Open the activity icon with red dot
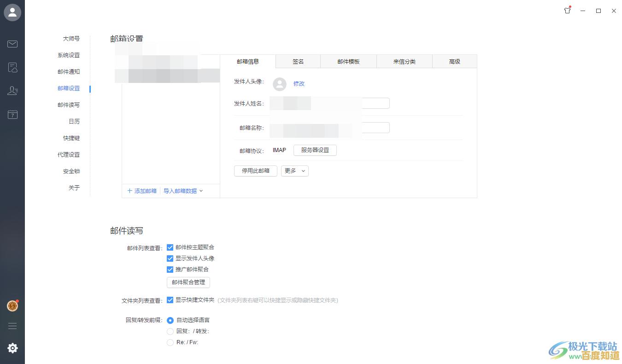Screen dimensions: 622x364 [567, 10]
